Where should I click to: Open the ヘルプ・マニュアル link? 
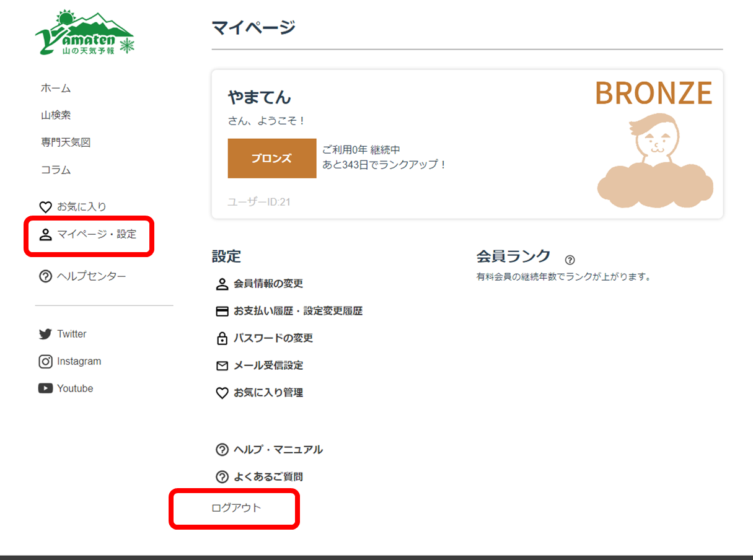click(278, 450)
